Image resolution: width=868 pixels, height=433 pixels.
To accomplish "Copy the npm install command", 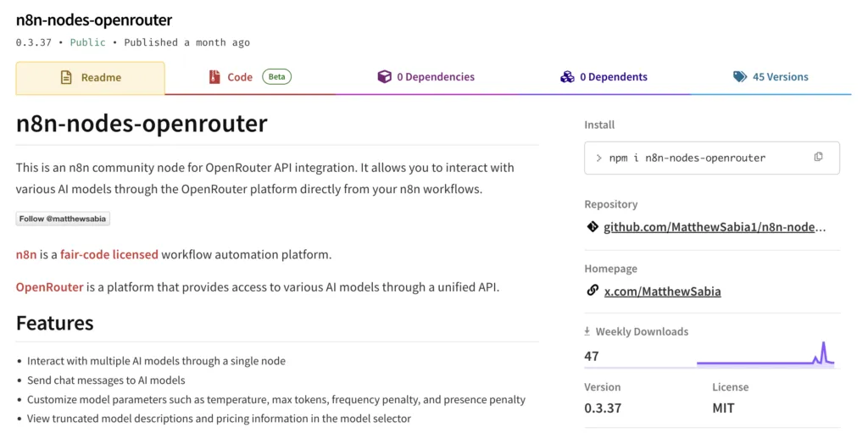I will click(818, 157).
